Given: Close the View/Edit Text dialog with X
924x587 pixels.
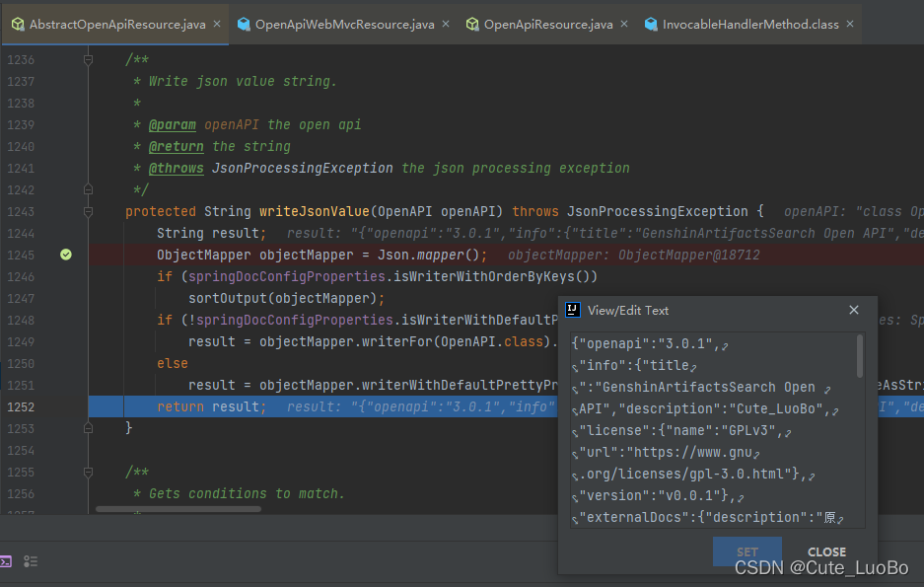Looking at the screenshot, I should 853,310.
